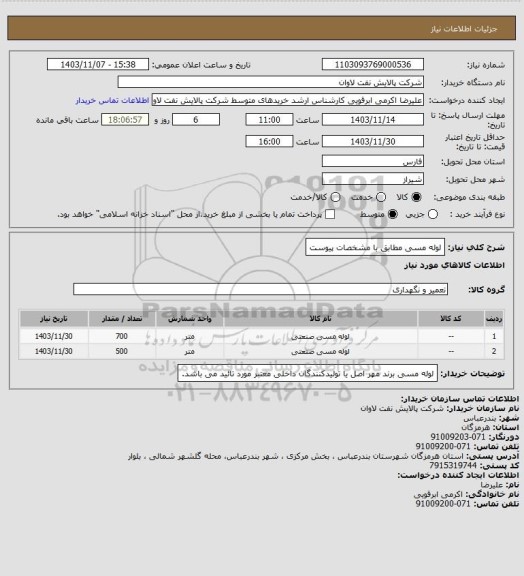The image size is (524, 576).
Task: Select the کالا/خدمت radio button
Action: 335,197
